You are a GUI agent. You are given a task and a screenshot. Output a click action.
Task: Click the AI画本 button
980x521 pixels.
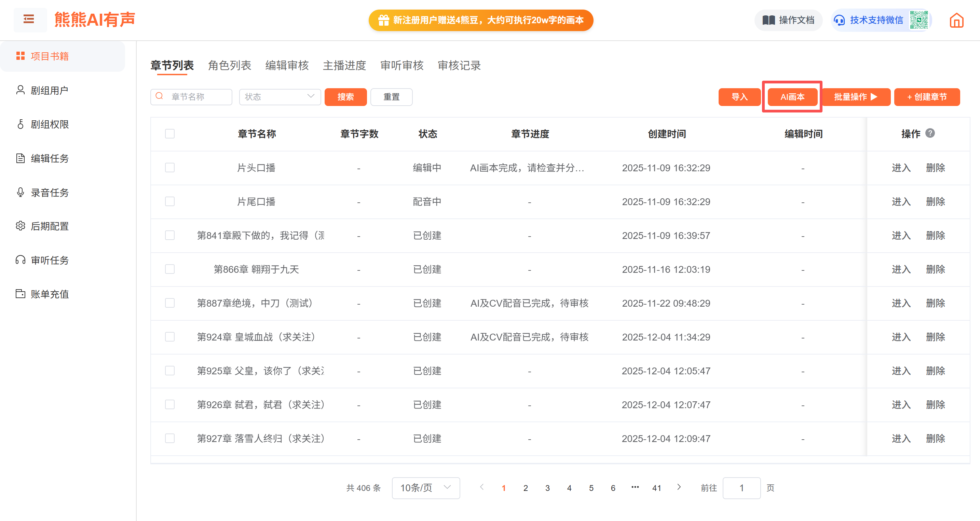click(792, 97)
